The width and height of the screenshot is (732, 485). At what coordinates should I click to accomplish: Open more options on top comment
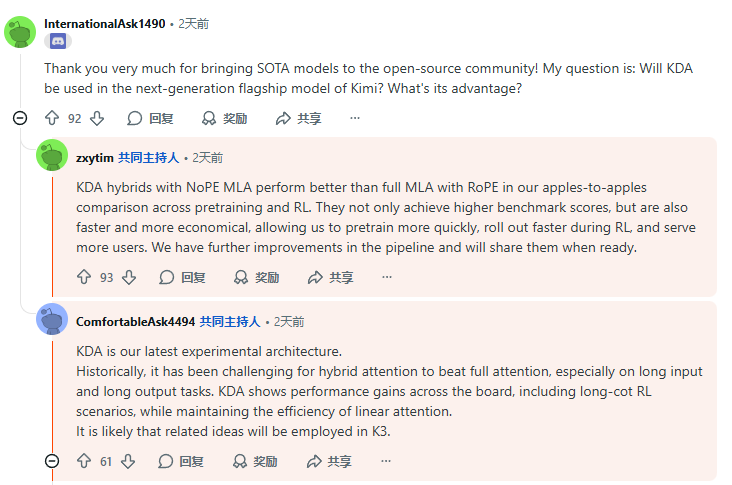[x=355, y=118]
